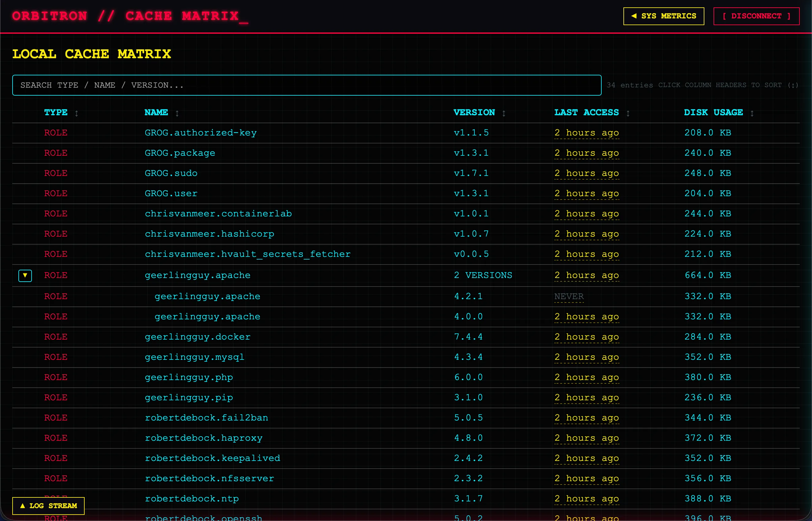The image size is (812, 521).
Task: Click the '2 VERSIONS' cell
Action: pos(483,275)
